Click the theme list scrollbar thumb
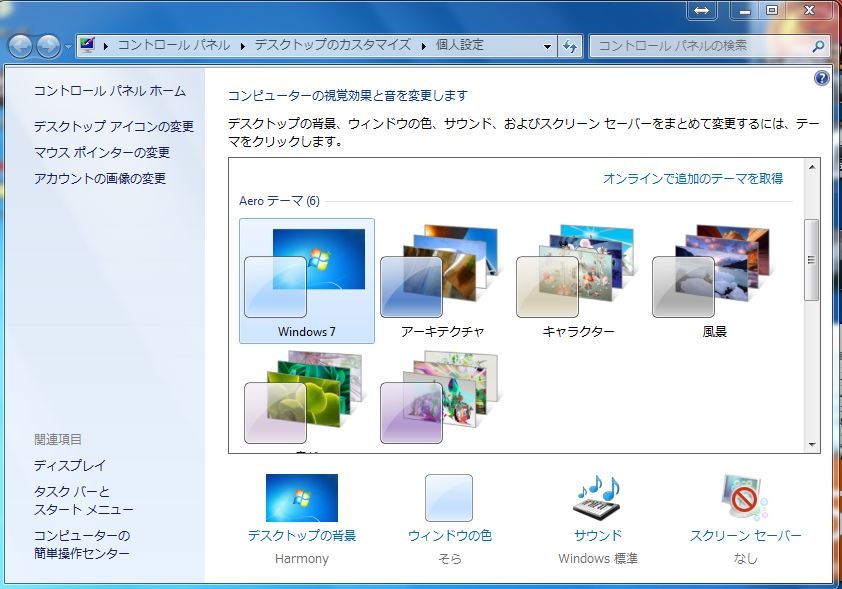 (x=812, y=260)
